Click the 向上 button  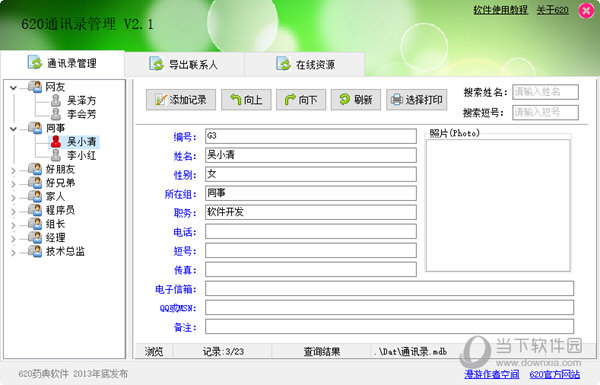click(x=246, y=100)
